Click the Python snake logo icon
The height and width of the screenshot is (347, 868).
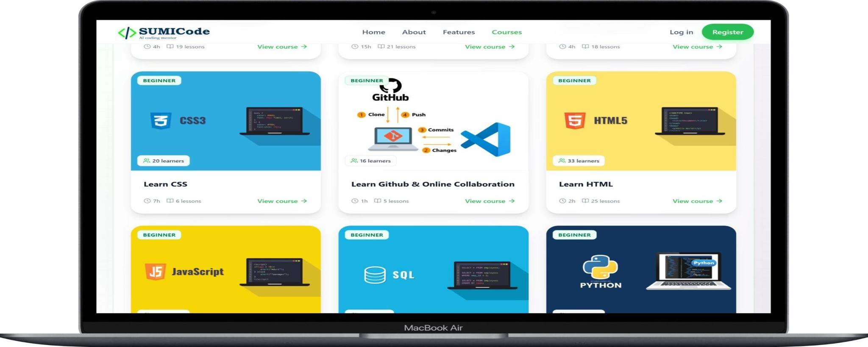click(600, 267)
